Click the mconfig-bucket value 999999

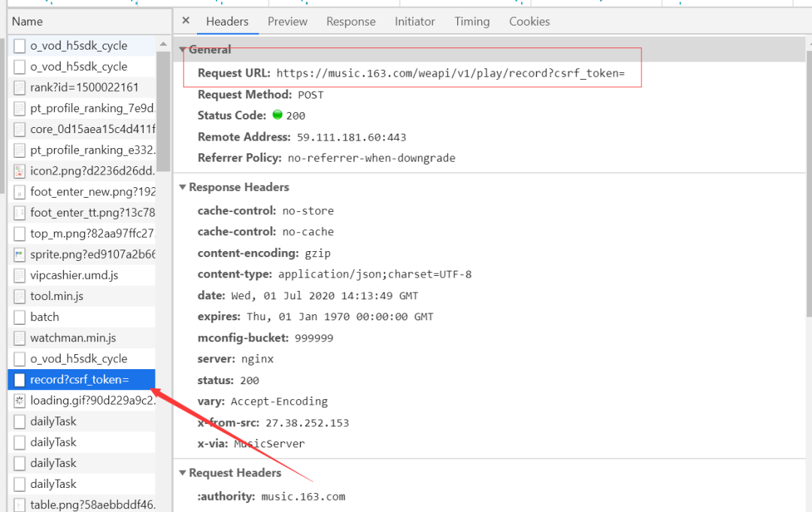point(314,338)
